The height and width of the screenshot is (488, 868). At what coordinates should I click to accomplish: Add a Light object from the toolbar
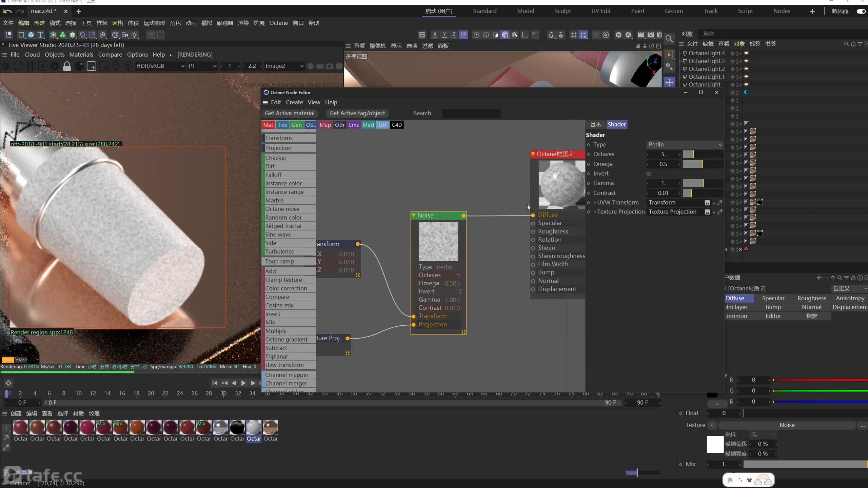(135, 35)
